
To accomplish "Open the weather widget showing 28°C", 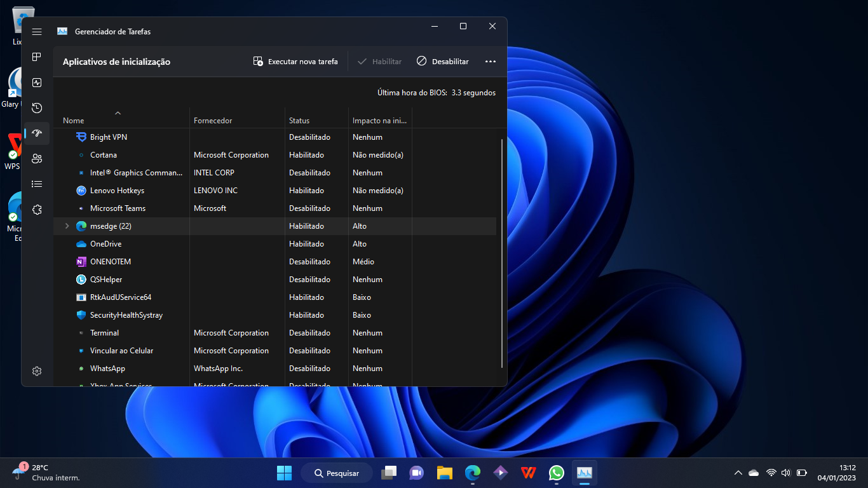I will (46, 473).
